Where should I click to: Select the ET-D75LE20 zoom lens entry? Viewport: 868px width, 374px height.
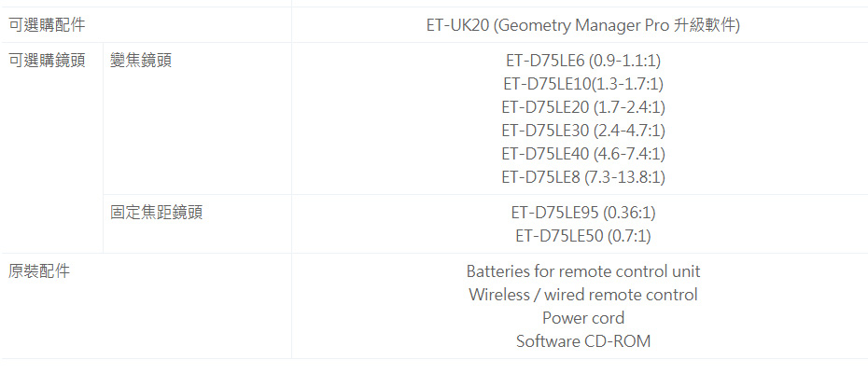point(583,107)
